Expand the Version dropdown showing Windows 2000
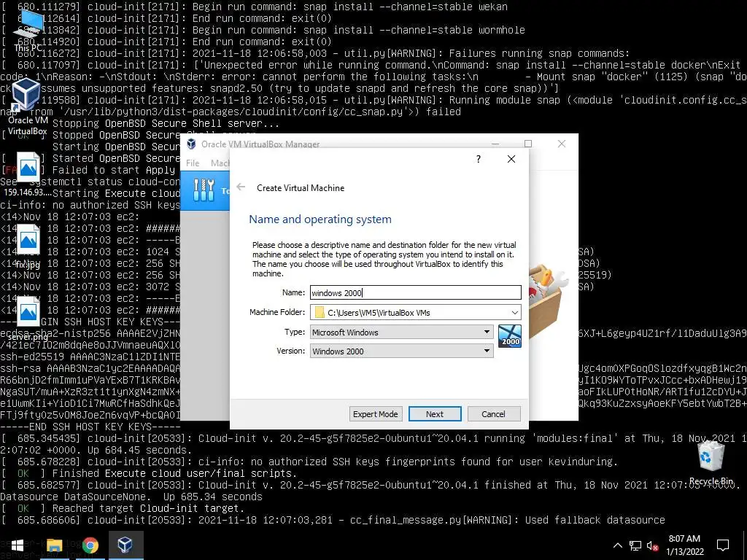This screenshot has width=747, height=560. (x=401, y=351)
